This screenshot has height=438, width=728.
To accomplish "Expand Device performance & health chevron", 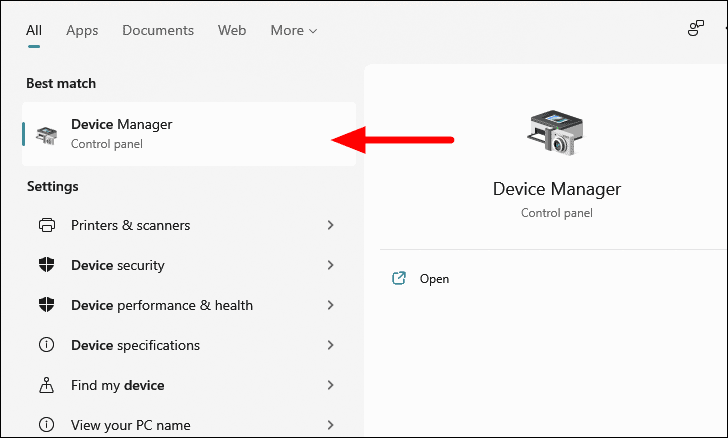I will [331, 305].
